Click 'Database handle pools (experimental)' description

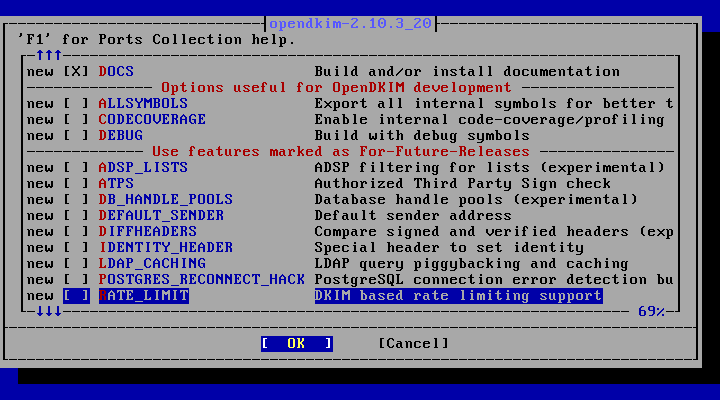[476, 200]
